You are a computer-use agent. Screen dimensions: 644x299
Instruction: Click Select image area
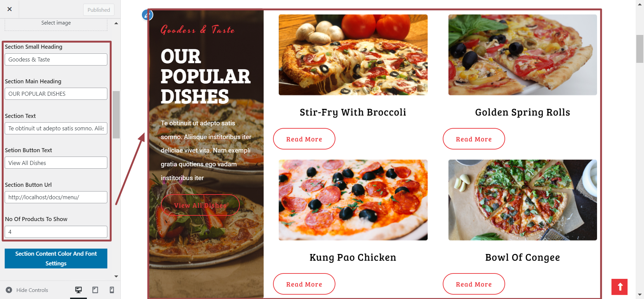(x=56, y=23)
